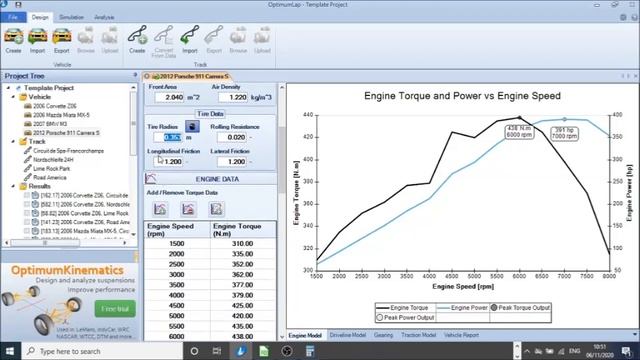This screenshot has width=640, height=360.
Task: Open the Gearing tab
Action: click(x=383, y=335)
